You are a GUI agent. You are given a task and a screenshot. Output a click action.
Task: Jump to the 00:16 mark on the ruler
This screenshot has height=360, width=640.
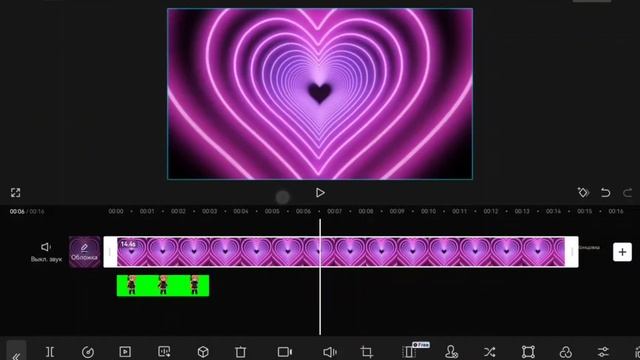pos(616,211)
